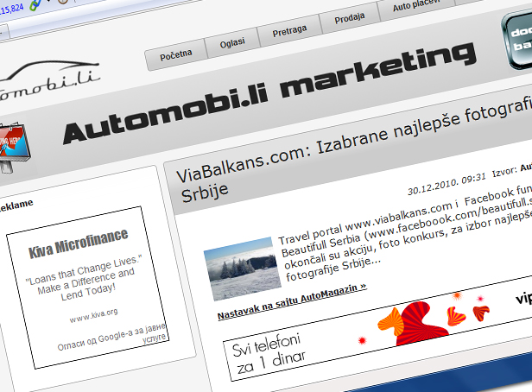Click the teal button at top right

tap(517, 40)
